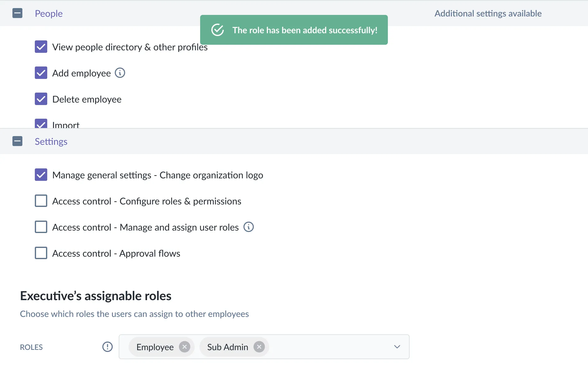Click Additional settings available link
588x389 pixels.
488,13
